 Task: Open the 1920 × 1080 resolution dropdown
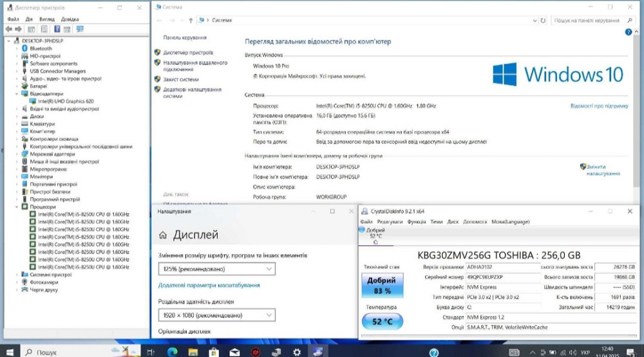point(217,315)
